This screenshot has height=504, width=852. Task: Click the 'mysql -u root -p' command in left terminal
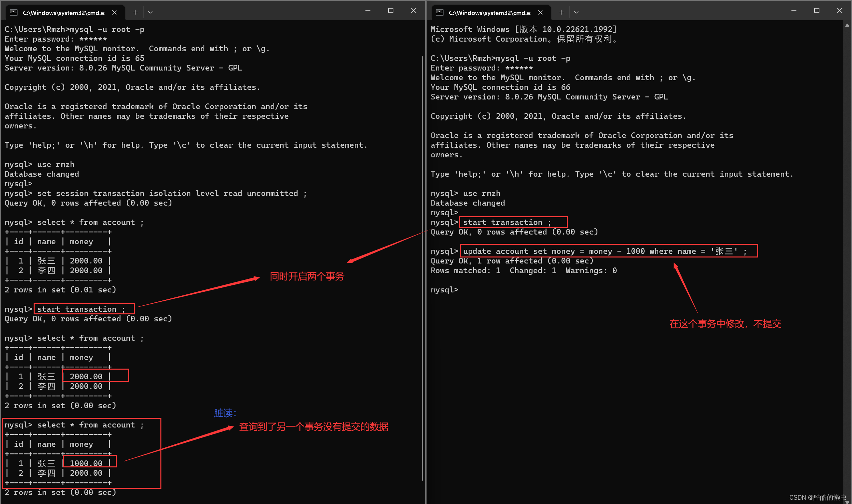[107, 30]
